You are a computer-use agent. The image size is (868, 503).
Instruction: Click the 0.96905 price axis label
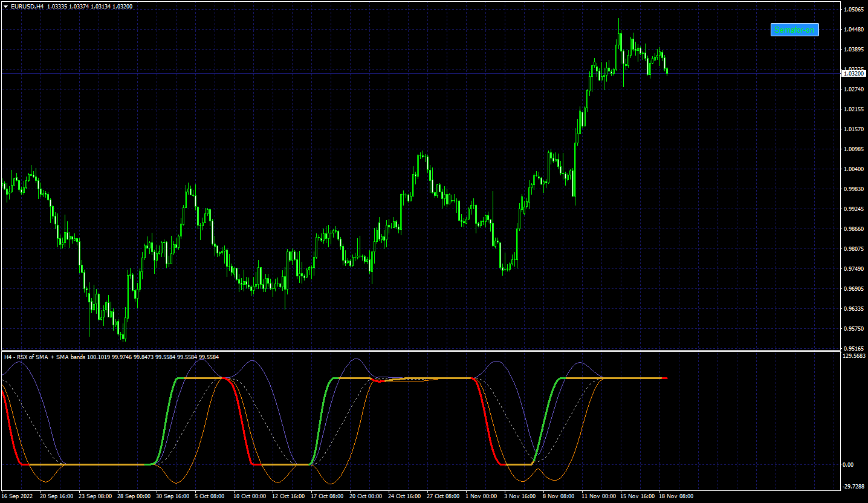click(x=853, y=289)
